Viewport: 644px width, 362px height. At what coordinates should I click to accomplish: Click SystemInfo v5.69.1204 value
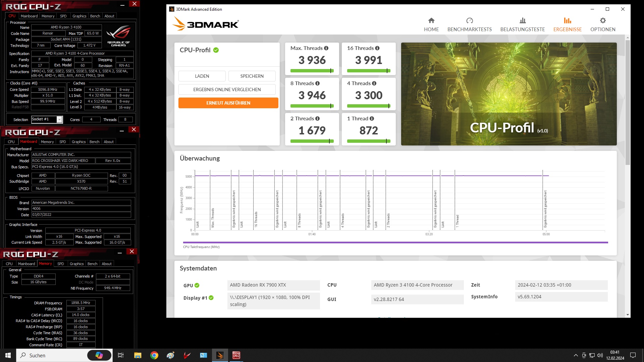[561, 297]
